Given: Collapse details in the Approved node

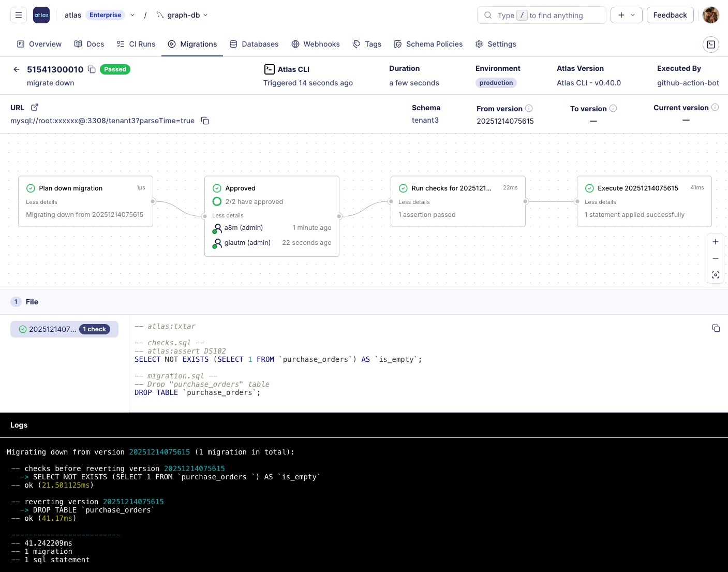Looking at the screenshot, I should 228,215.
